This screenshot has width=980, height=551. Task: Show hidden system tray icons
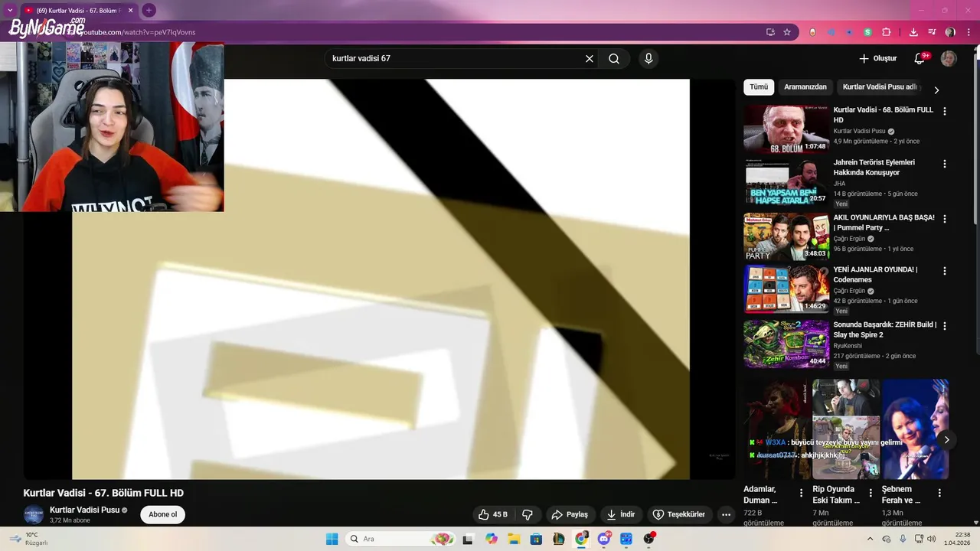870,539
